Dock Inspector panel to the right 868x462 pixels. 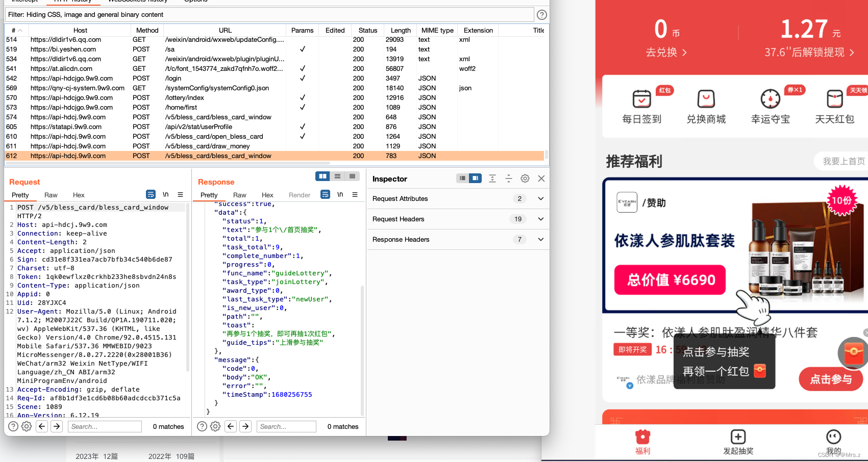(475, 178)
